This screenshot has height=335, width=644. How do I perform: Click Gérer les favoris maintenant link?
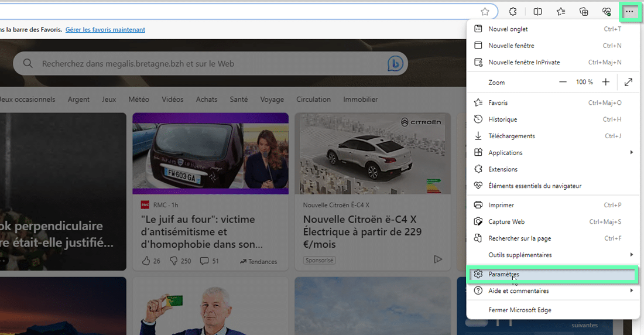tap(105, 30)
